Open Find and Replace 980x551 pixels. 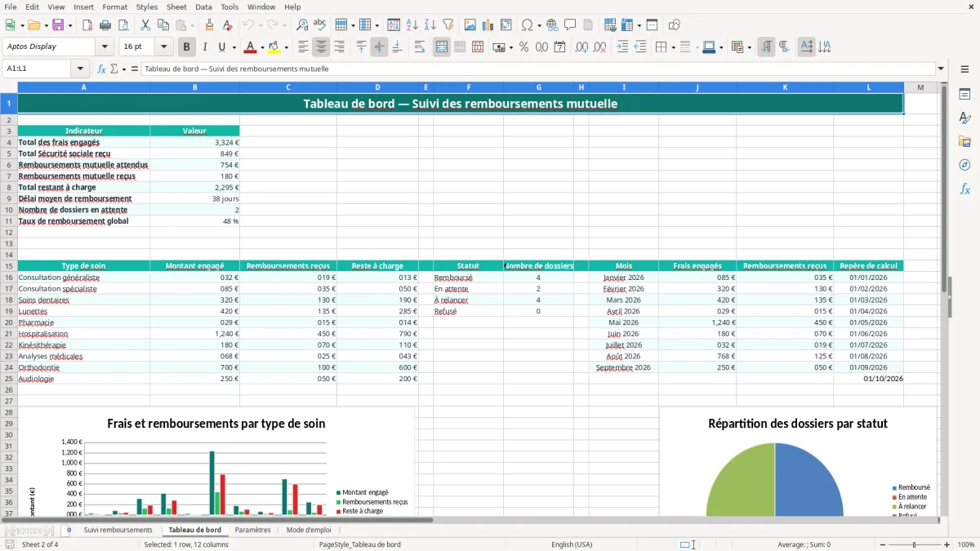302,25
